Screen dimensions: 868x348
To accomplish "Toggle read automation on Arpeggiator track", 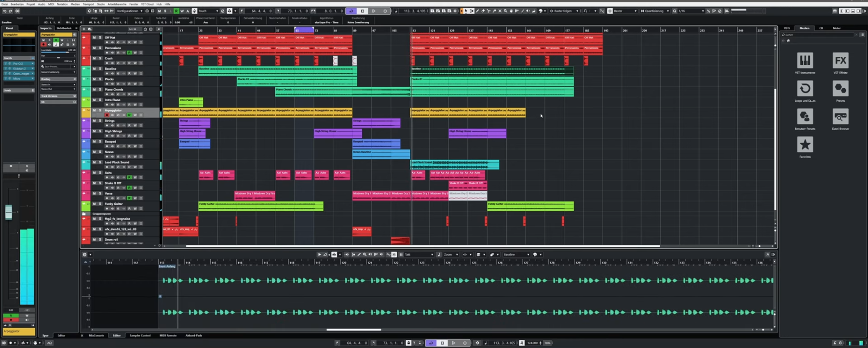I will pyautogui.click(x=129, y=115).
